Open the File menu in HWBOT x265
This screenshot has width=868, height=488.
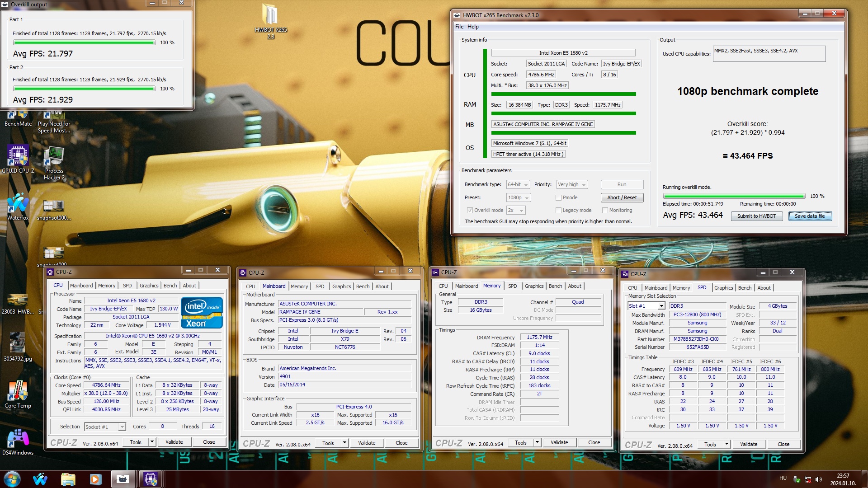point(459,27)
